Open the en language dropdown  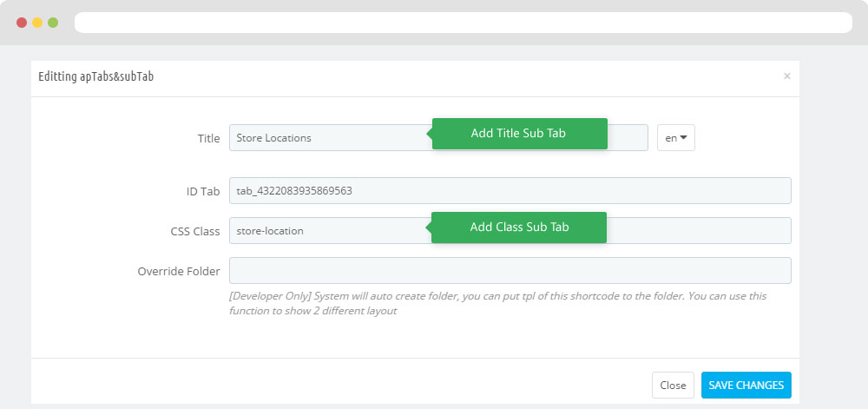(676, 138)
